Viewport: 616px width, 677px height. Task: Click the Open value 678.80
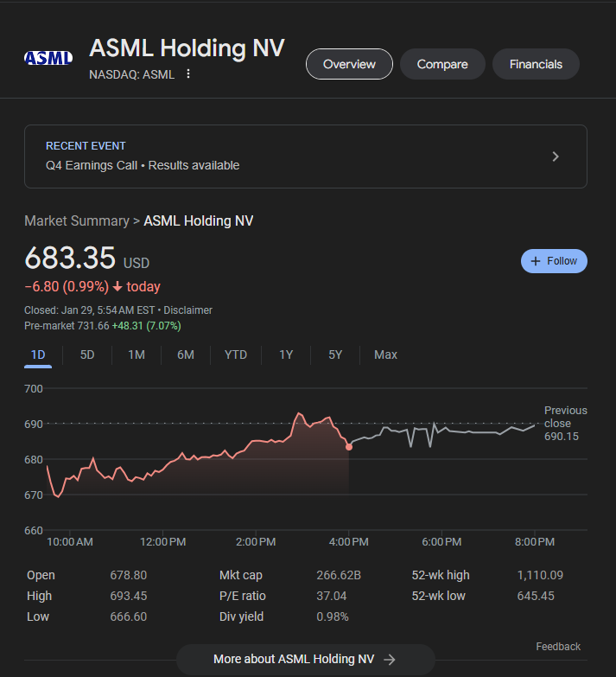[129, 575]
